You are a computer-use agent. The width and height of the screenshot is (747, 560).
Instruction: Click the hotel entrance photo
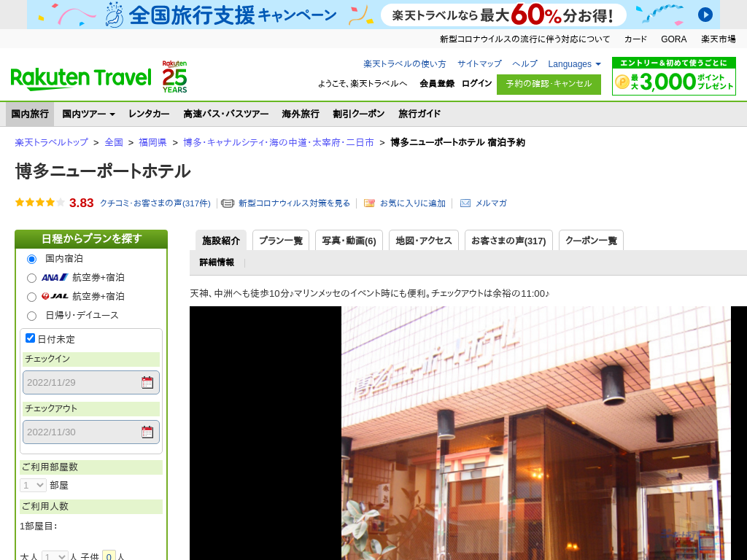point(536,433)
